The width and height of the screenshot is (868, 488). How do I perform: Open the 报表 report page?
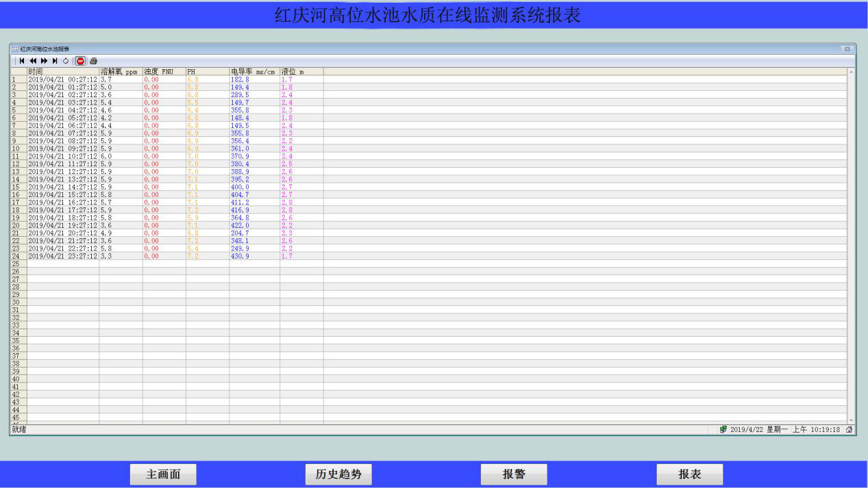pyautogui.click(x=689, y=474)
